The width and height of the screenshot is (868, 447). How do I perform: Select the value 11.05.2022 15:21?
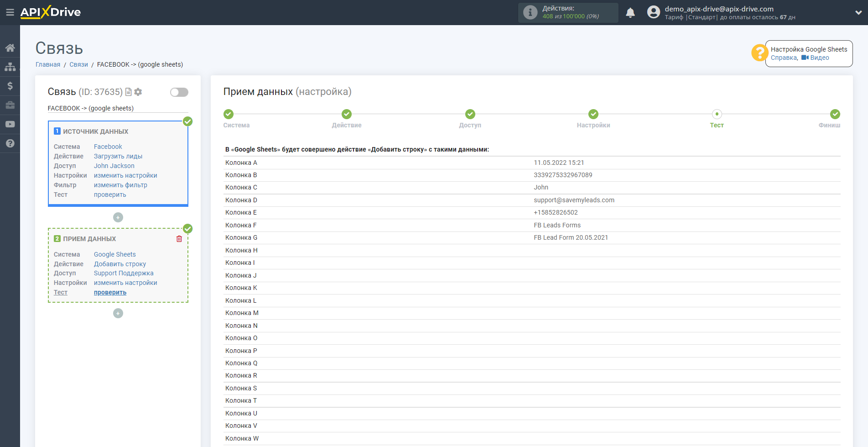559,163
